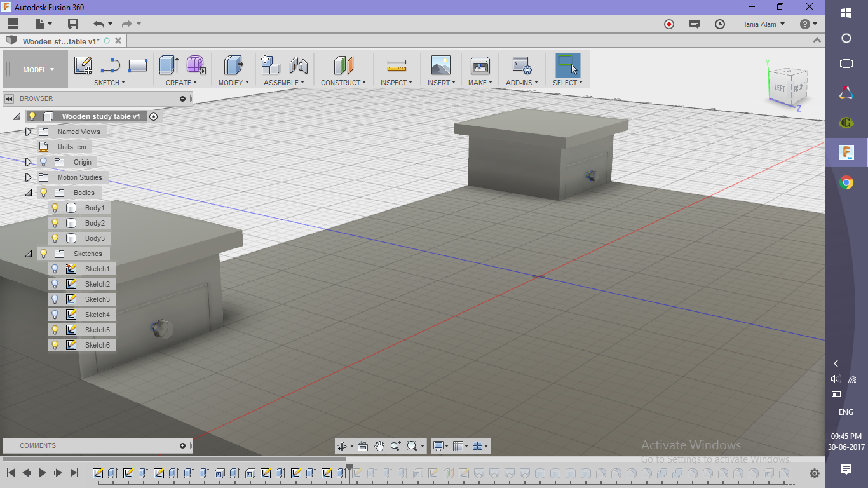The image size is (868, 488).
Task: Open Chrome from the Windows taskbar
Action: pyautogui.click(x=846, y=183)
